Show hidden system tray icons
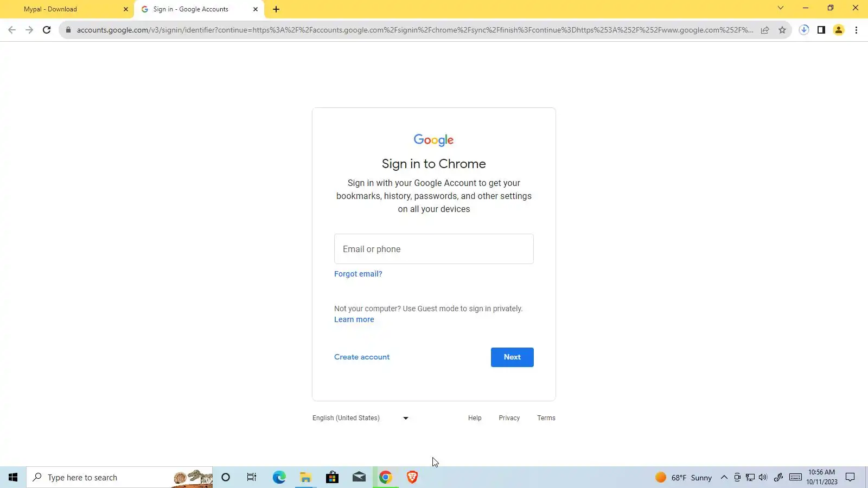 tap(724, 477)
